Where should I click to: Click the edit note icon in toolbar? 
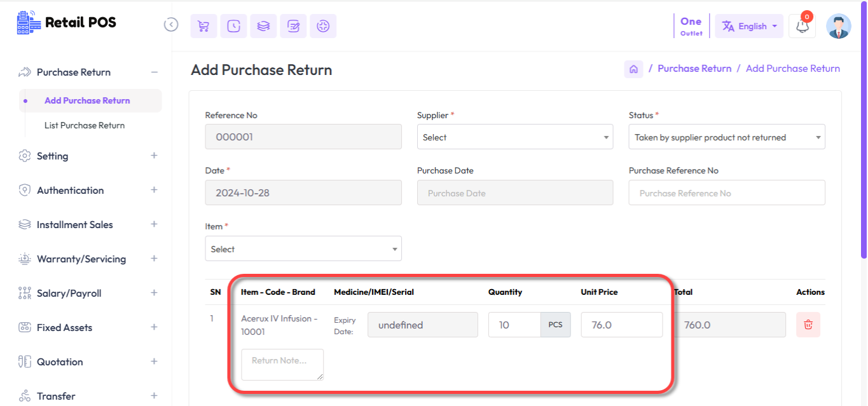(x=293, y=26)
